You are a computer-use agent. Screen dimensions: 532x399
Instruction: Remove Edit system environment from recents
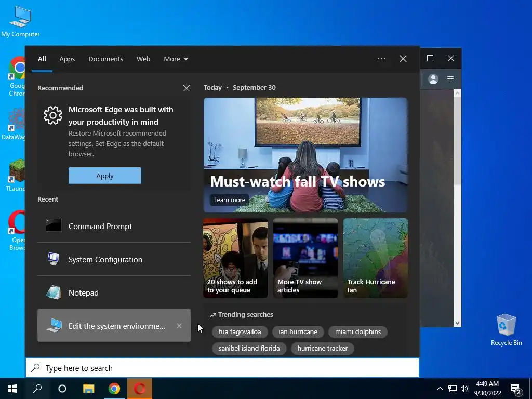click(x=179, y=326)
